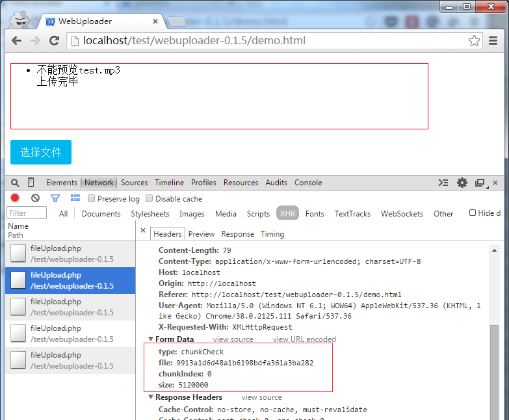509x420 pixels.
Task: Activate the DevTools inspect element magnifier
Action: click(x=15, y=183)
